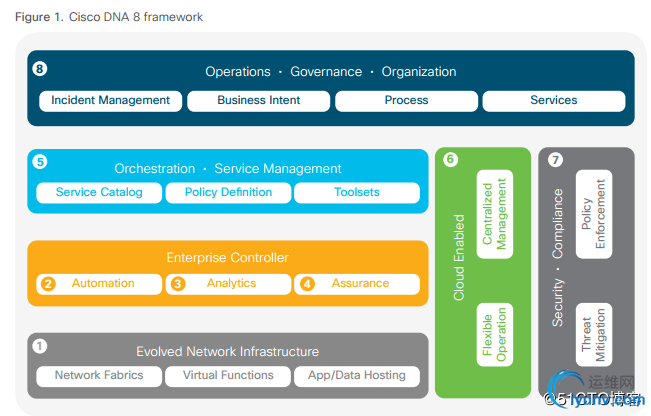651x416 pixels.
Task: Click the word Governance in the top banner
Action: (x=326, y=72)
